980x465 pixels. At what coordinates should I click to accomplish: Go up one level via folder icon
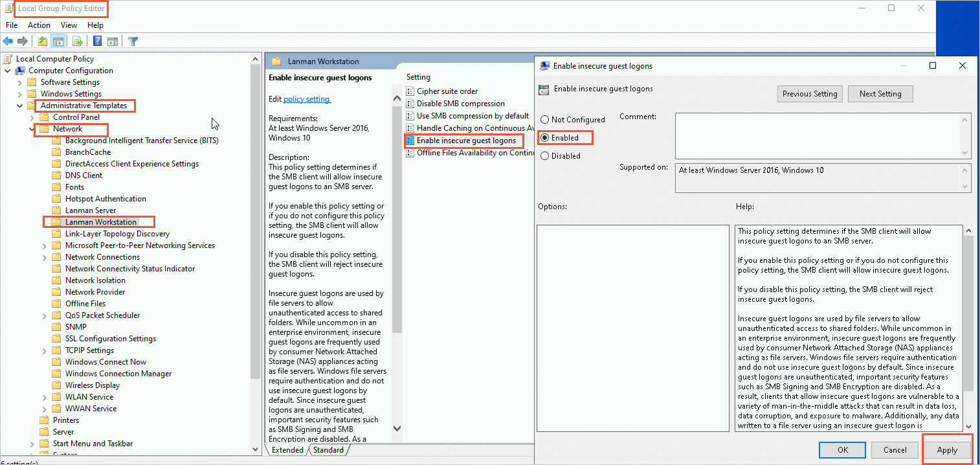pyautogui.click(x=42, y=41)
